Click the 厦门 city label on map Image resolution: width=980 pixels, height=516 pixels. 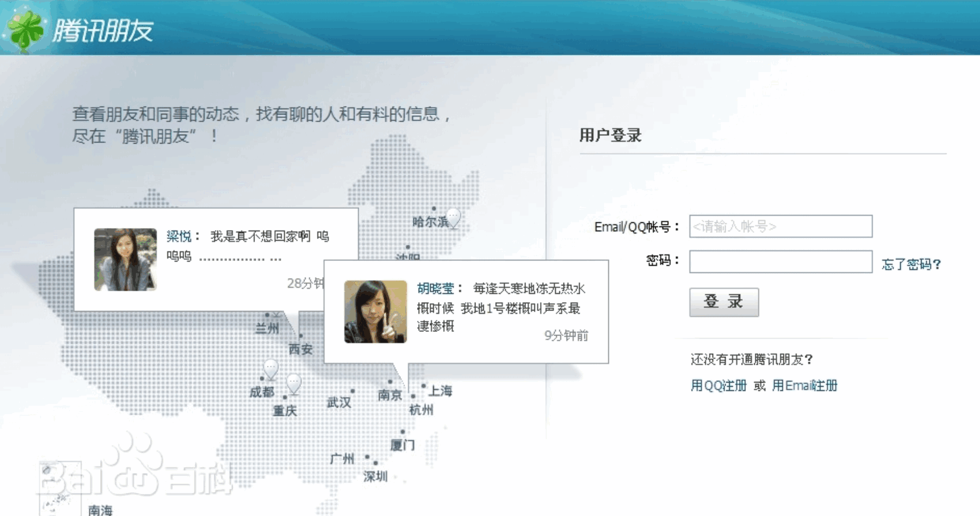click(x=403, y=445)
